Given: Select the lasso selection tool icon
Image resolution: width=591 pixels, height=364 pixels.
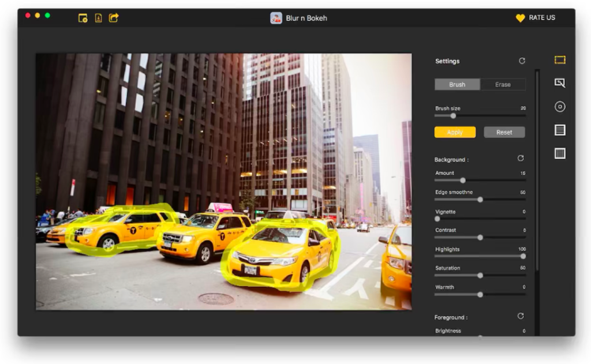Looking at the screenshot, I should click(560, 83).
